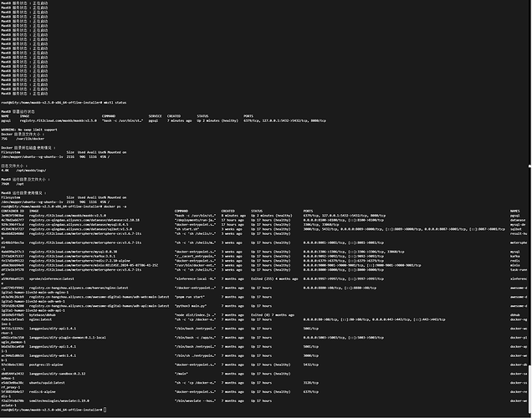
Task: Click the COMMAND header in the docker table
Action: (x=182, y=211)
